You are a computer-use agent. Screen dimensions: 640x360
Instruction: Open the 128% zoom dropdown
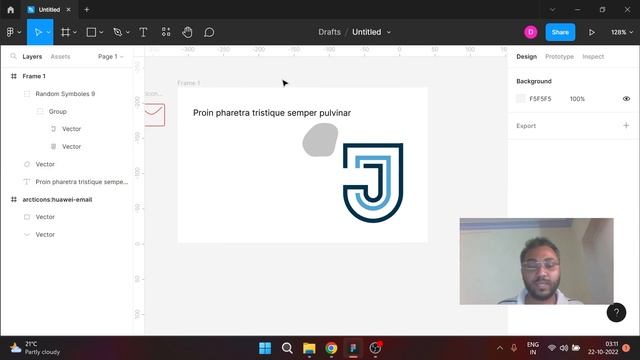[622, 32]
